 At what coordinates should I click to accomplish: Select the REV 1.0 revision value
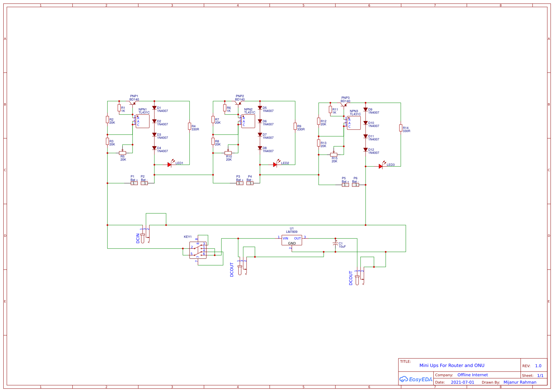[x=538, y=366]
